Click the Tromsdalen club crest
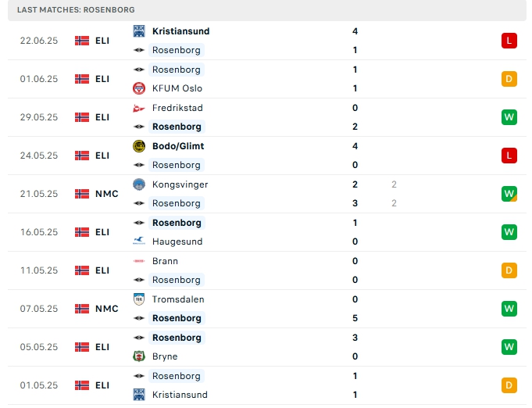The image size is (532, 408). click(139, 299)
